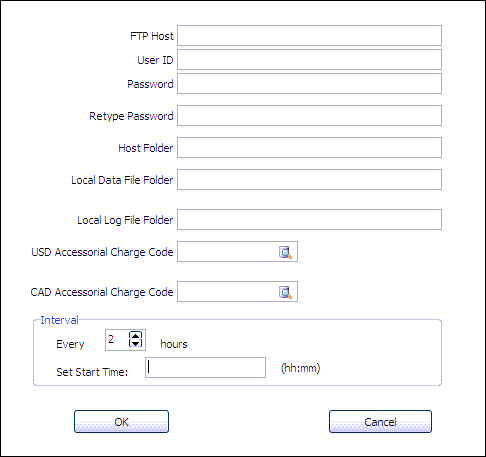Decrease the interval hours with down arrow
Viewport: 486px width, 457px height.
[135, 343]
